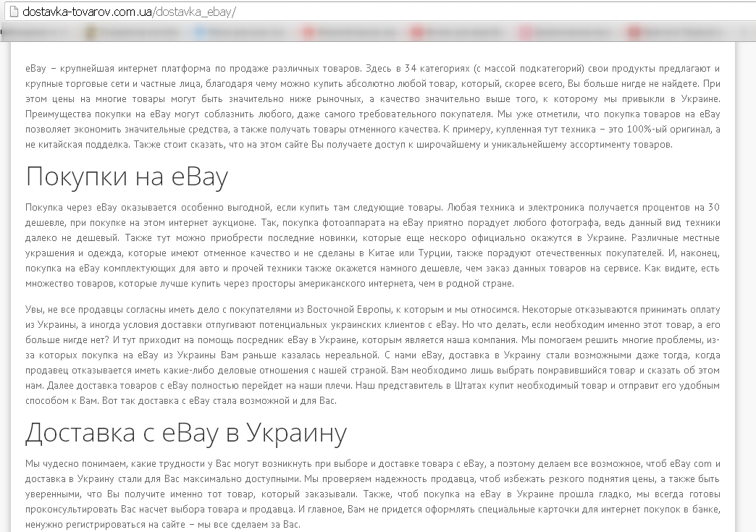Select the dostavka-tovarov.com.ua address bar URL
Viewport: 756px width, 532px height.
[x=129, y=12]
